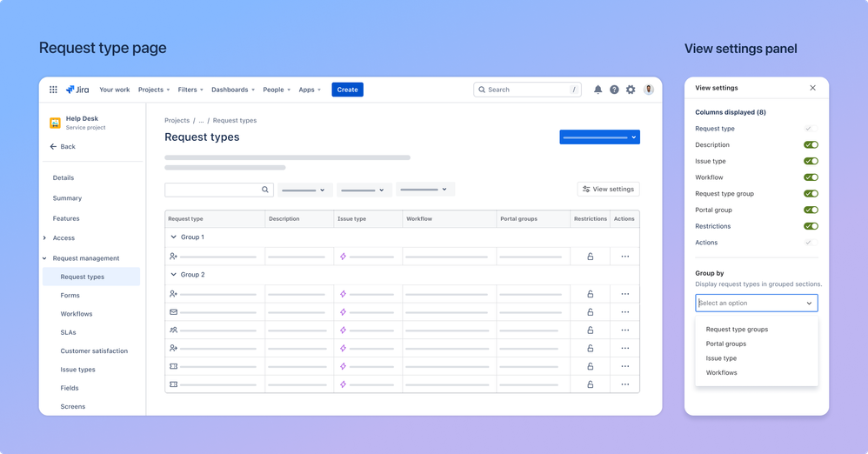Viewport: 868px width, 454px height.
Task: Open the Group by select dropdown
Action: 756,303
